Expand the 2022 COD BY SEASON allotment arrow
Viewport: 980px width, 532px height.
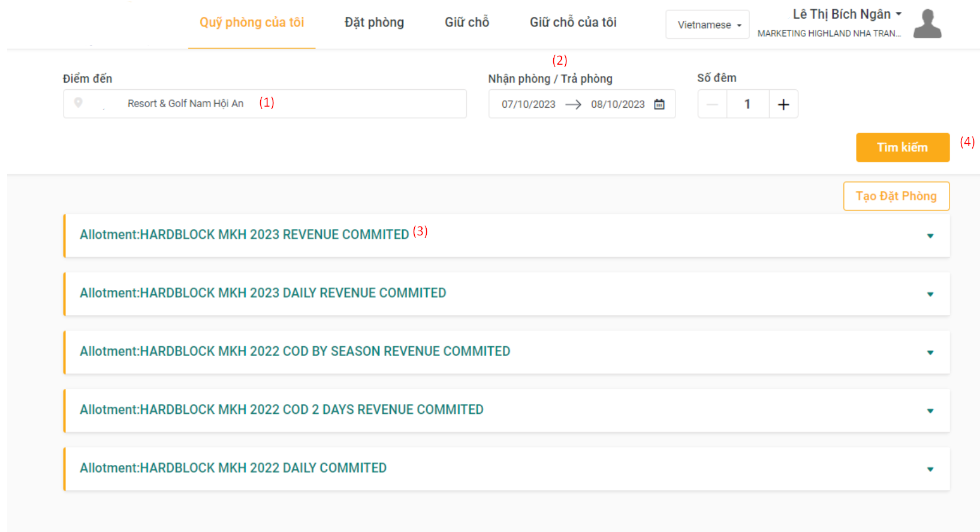[930, 352]
